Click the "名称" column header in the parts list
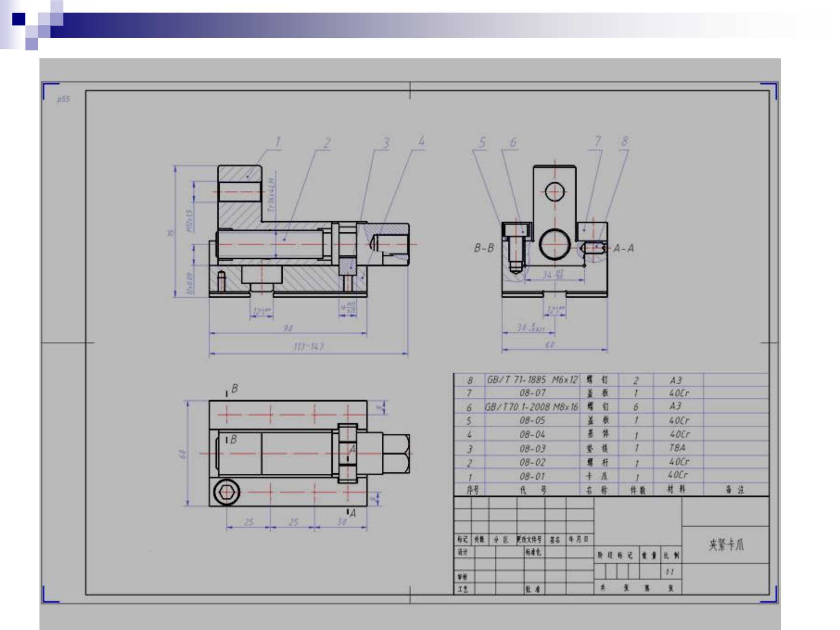This screenshot has width=840, height=630. (x=597, y=490)
